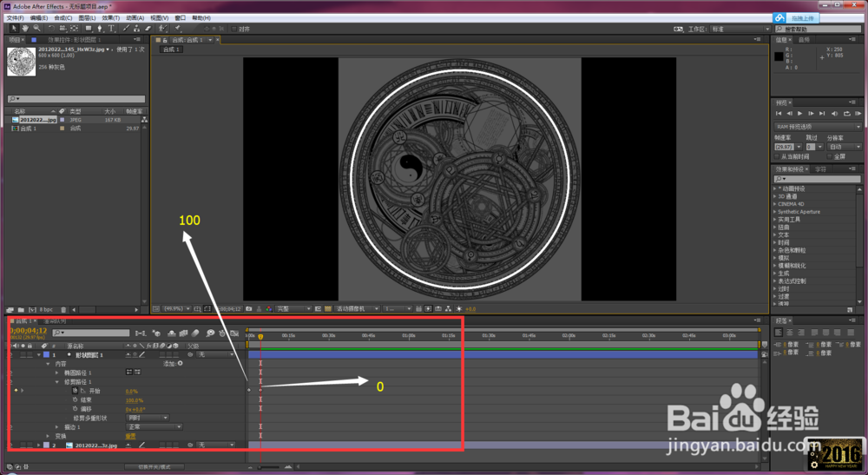
Task: Click the current-time indicator on timeline ruler
Action: click(x=260, y=336)
